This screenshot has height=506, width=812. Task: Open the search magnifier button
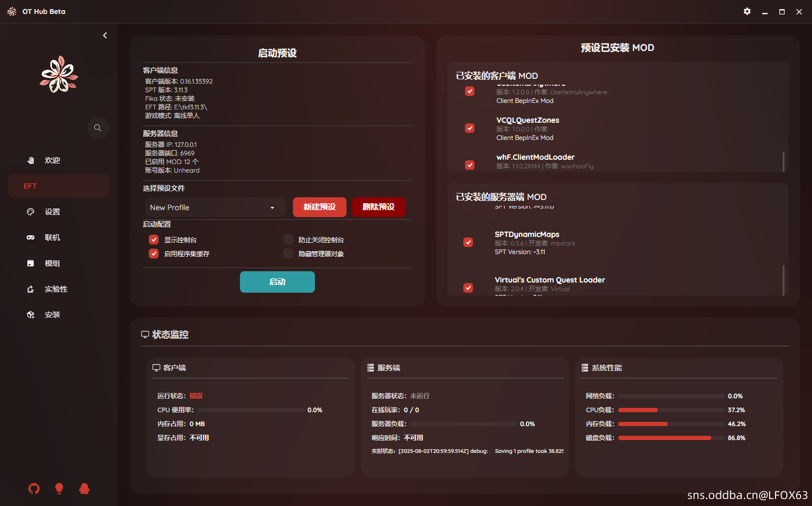[98, 128]
